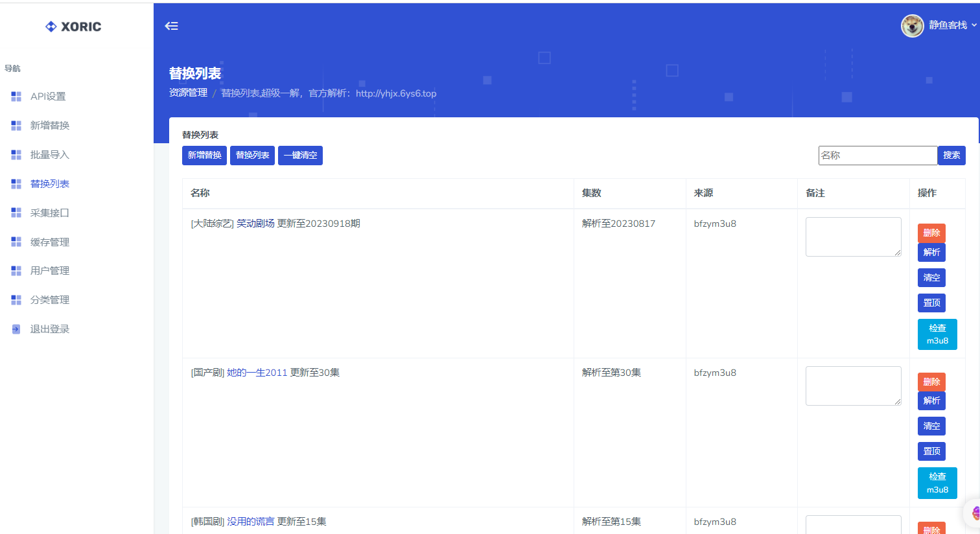Click the grid icon beside 采集接口
The height and width of the screenshot is (534, 980).
click(16, 213)
